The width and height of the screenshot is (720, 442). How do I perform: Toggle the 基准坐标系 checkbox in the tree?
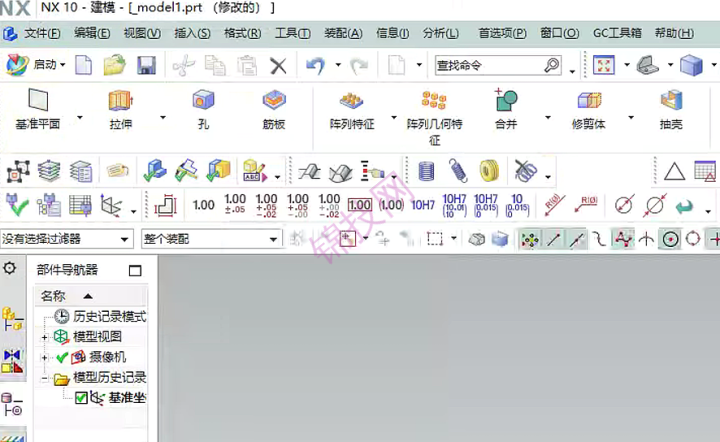point(82,398)
